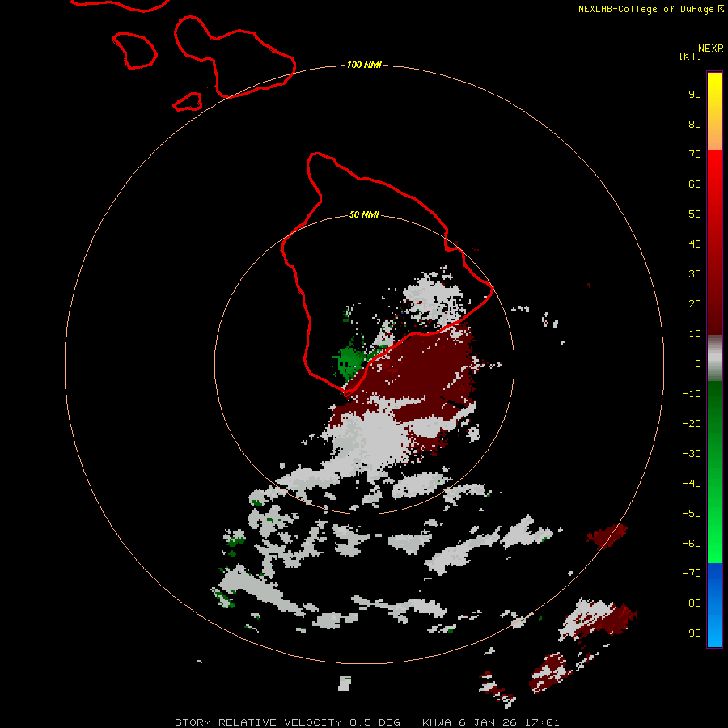Image resolution: width=728 pixels, height=728 pixels.
Task: Select the 60 value on the velocity scale
Action: coord(695,184)
